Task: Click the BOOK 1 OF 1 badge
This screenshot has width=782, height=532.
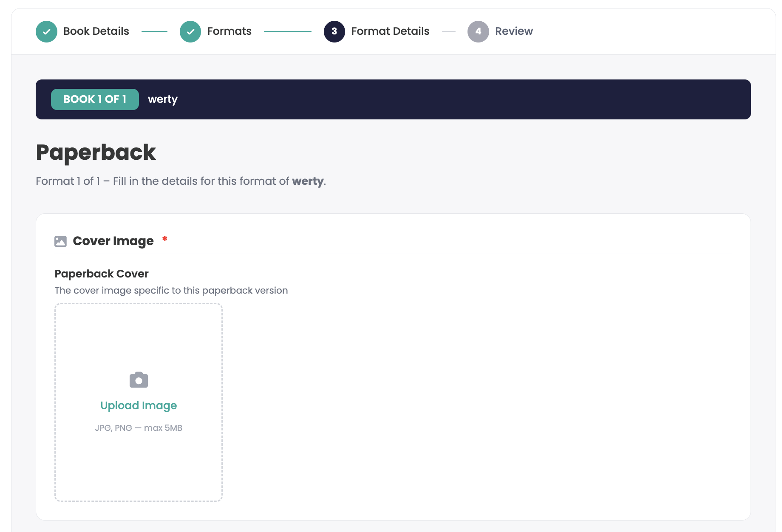Action: click(95, 99)
